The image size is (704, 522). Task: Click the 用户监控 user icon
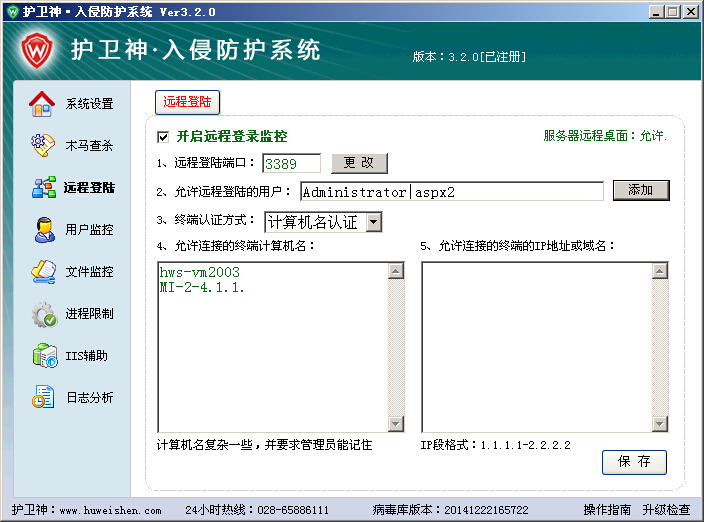44,230
